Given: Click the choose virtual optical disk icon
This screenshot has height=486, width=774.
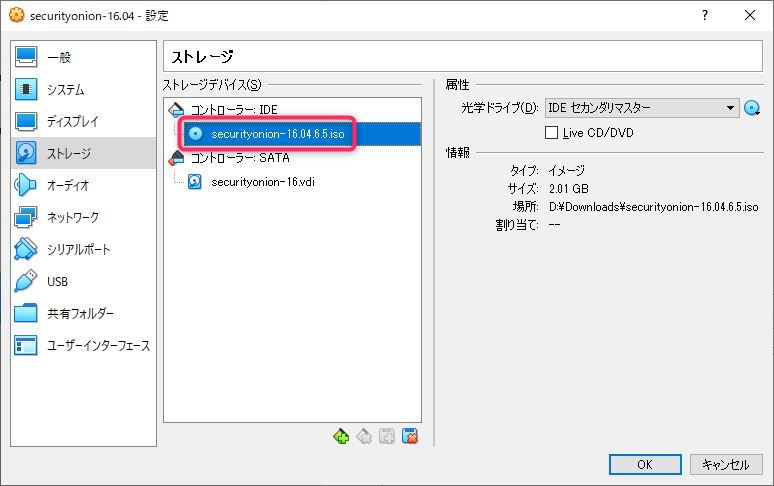Looking at the screenshot, I should click(752, 108).
